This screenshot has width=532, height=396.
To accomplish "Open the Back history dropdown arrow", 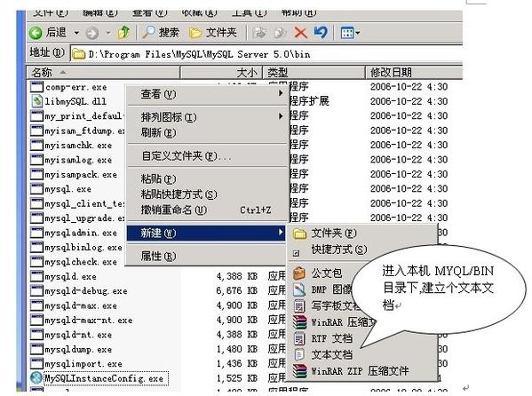I will click(76, 33).
